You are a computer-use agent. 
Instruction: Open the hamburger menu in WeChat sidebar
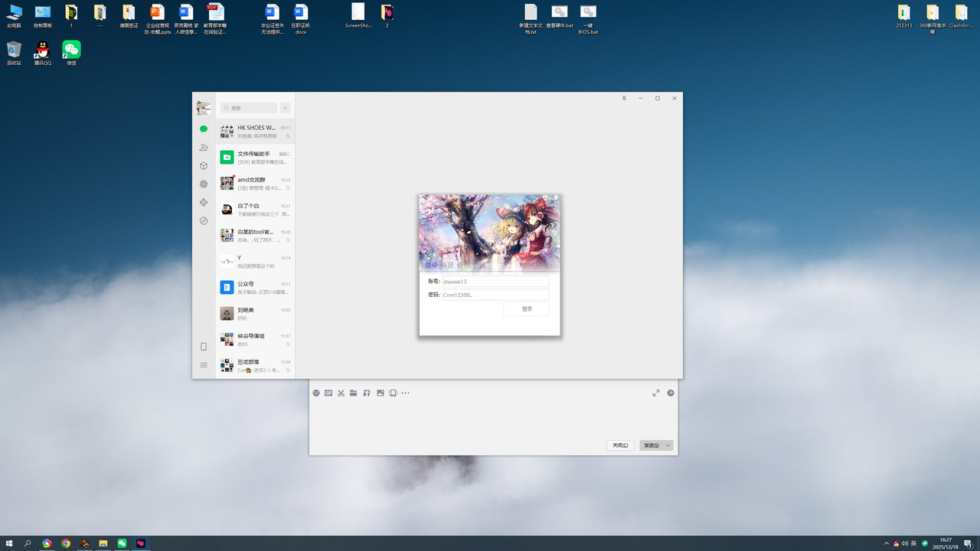[x=204, y=365]
